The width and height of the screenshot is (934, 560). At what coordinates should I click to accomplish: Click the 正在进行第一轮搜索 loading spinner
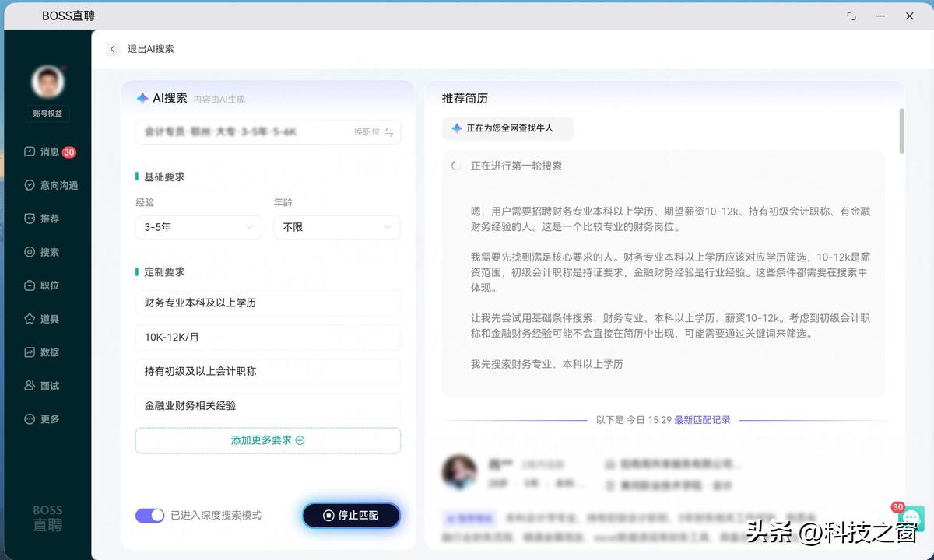click(x=456, y=166)
